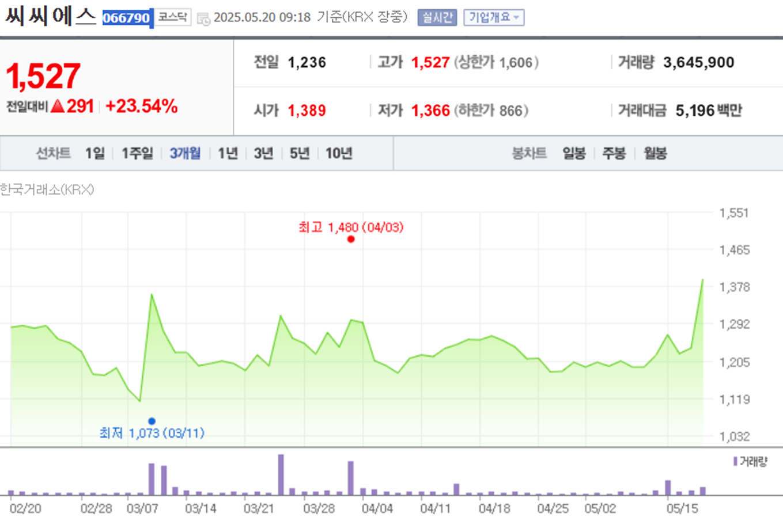Click the 거래량 value 3,645,900

(699, 62)
